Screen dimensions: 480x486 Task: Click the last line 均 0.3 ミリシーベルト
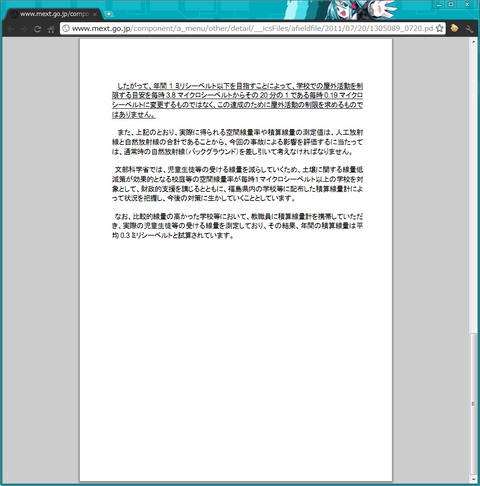(173, 236)
